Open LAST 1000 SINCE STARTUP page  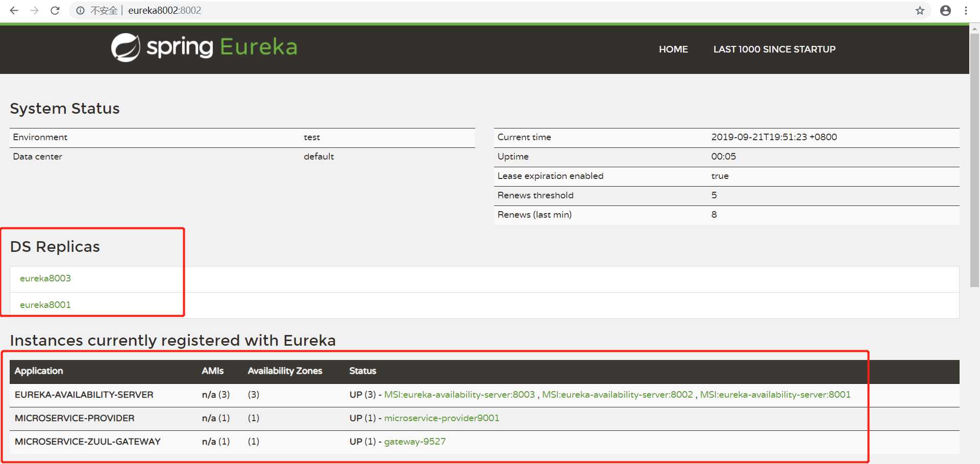point(774,49)
